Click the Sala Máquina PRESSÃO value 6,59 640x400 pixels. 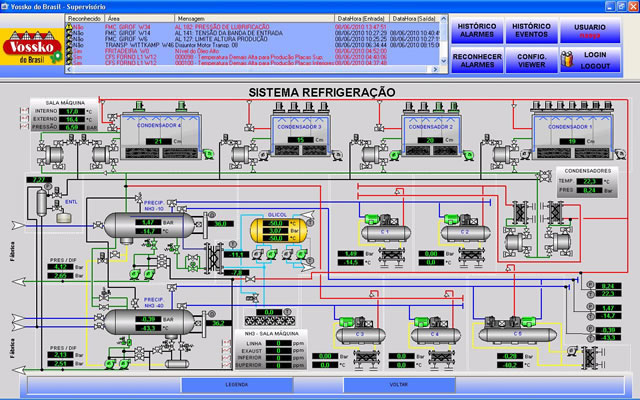click(72, 127)
